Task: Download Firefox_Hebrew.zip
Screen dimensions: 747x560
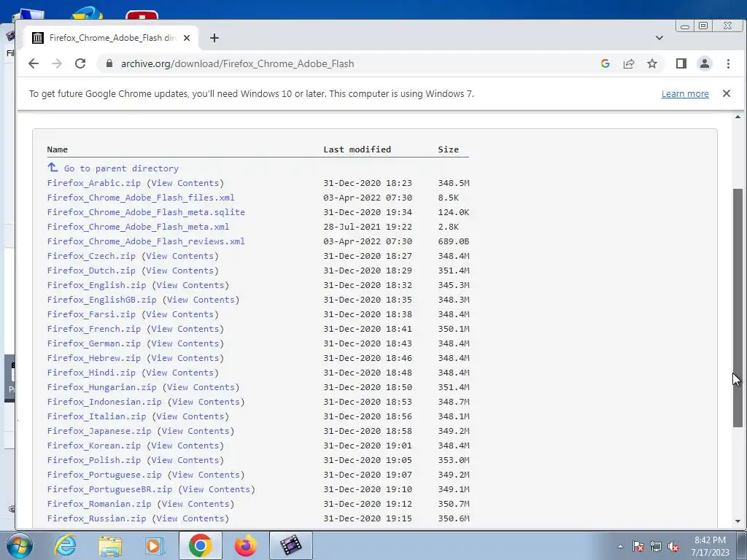Action: point(94,358)
